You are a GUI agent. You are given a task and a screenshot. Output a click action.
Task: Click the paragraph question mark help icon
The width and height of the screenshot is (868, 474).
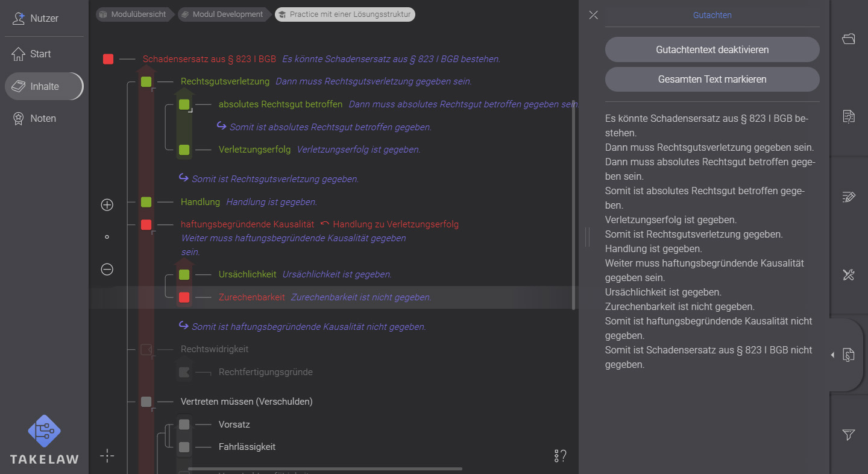click(559, 456)
